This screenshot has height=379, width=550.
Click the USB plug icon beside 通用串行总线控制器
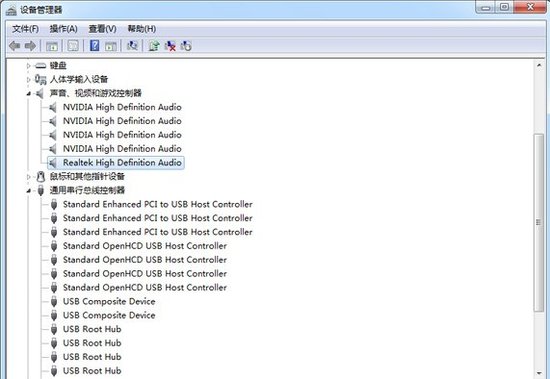click(x=41, y=191)
